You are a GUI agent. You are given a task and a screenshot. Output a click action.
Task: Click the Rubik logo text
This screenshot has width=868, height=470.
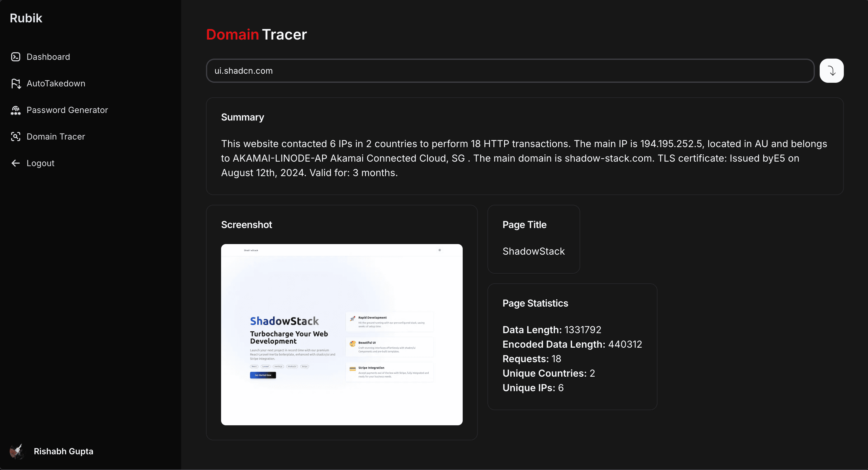[x=26, y=18]
